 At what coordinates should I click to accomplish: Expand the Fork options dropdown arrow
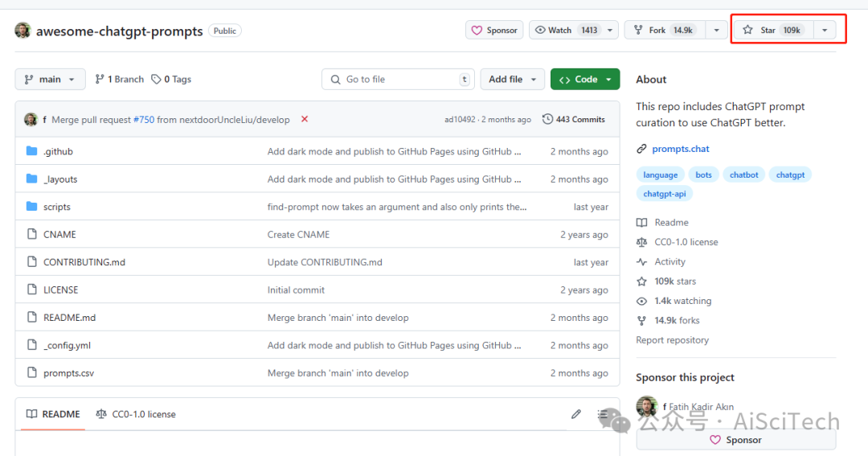point(716,31)
